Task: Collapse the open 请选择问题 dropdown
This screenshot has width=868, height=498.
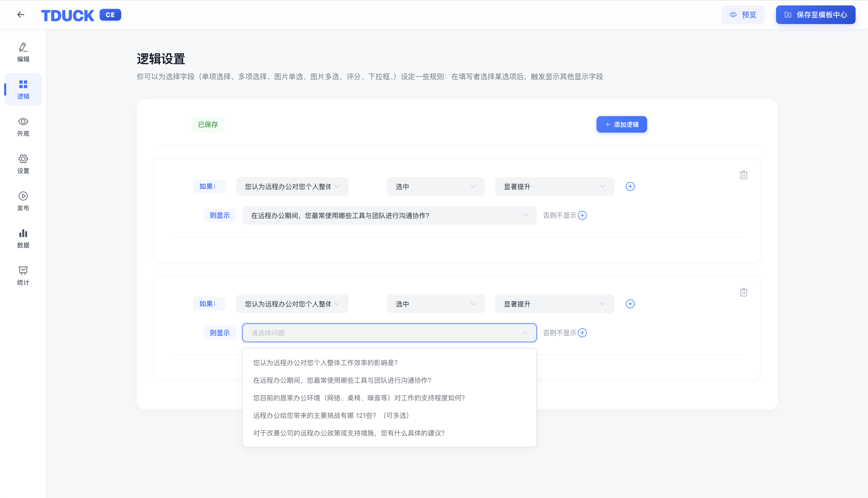Action: pyautogui.click(x=390, y=333)
